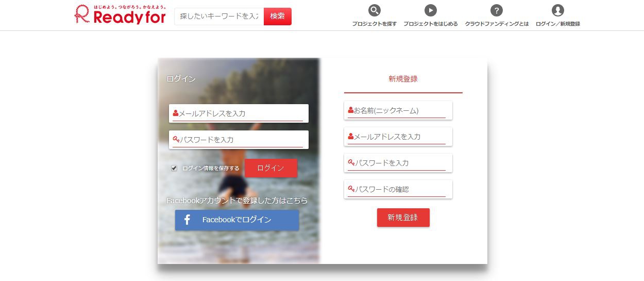Click key icon beside password confirmation field

[x=351, y=189]
